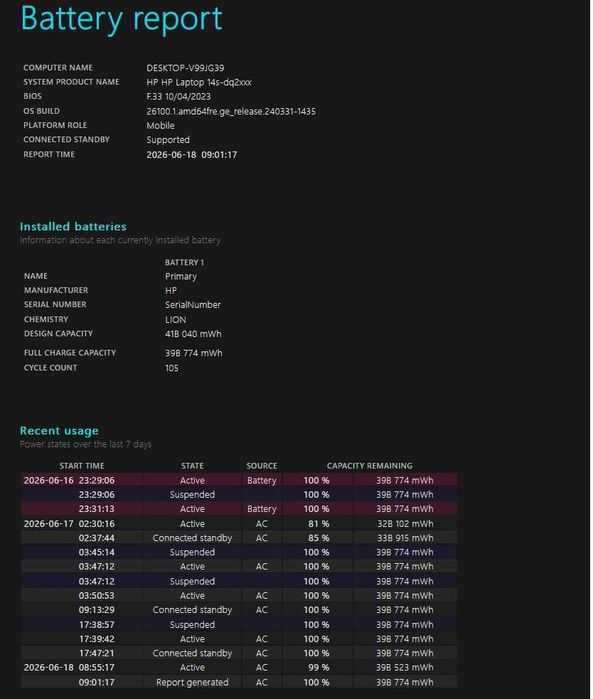Viewport: 593px width, 699px height.
Task: Click the BATTERY 1 column header
Action: tap(184, 262)
